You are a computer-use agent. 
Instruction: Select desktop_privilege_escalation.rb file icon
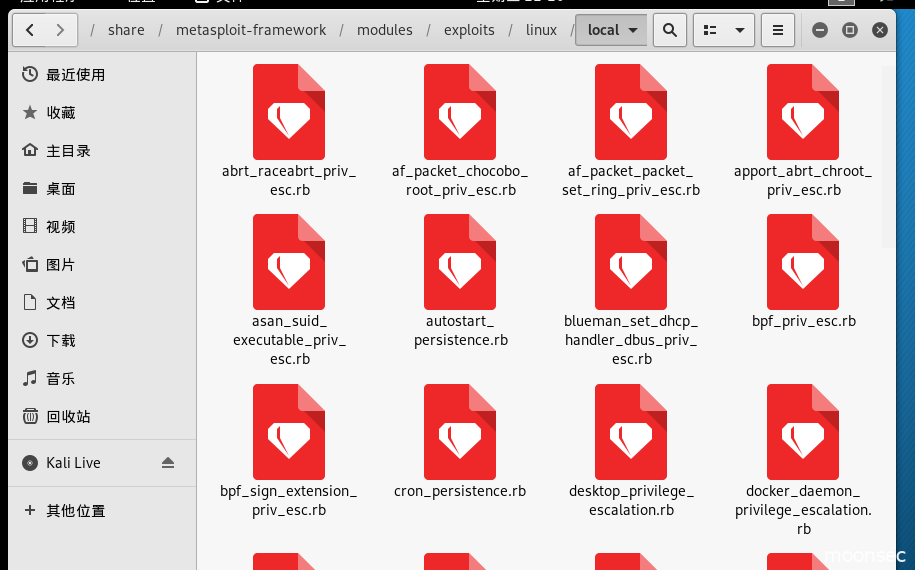click(x=631, y=432)
